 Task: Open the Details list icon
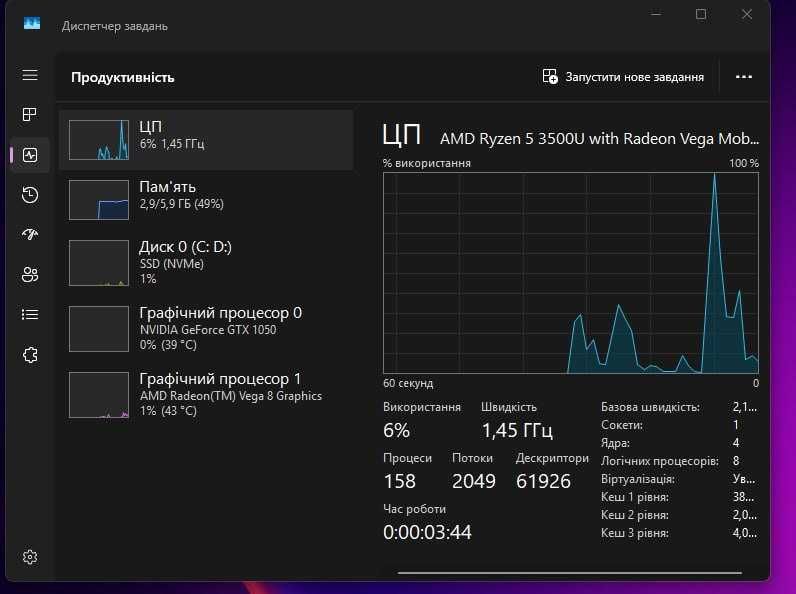pyautogui.click(x=30, y=314)
